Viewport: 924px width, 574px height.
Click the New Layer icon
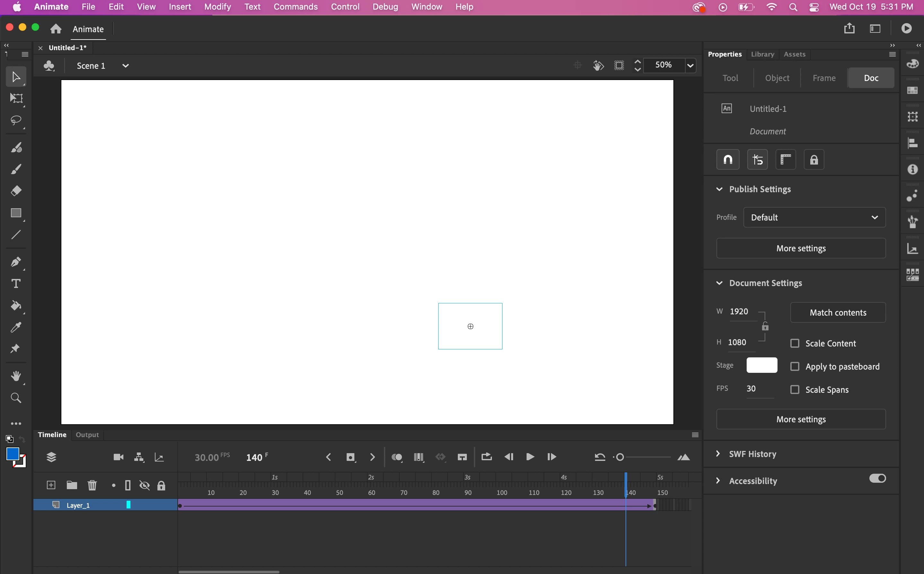(x=51, y=485)
